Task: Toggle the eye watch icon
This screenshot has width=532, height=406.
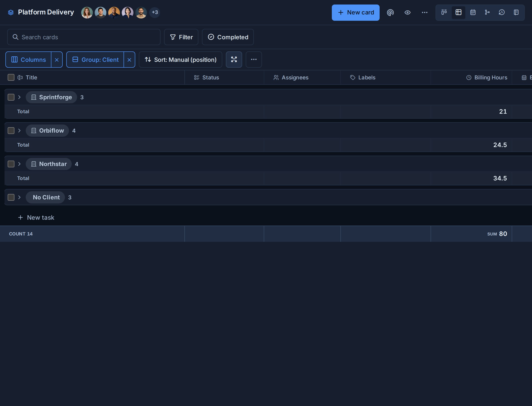Action: coord(407,12)
